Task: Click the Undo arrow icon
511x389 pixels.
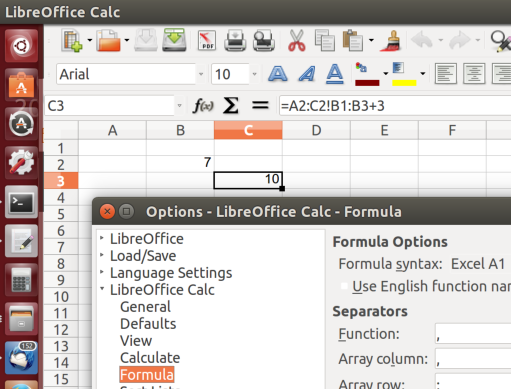Action: [x=422, y=40]
